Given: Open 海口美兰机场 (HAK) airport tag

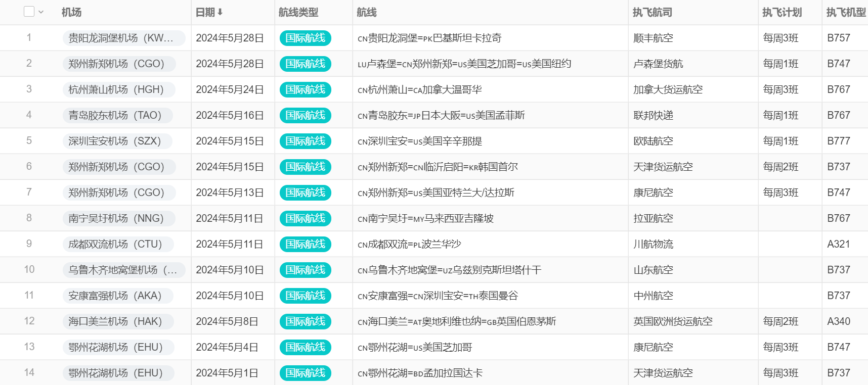Looking at the screenshot, I should [118, 321].
